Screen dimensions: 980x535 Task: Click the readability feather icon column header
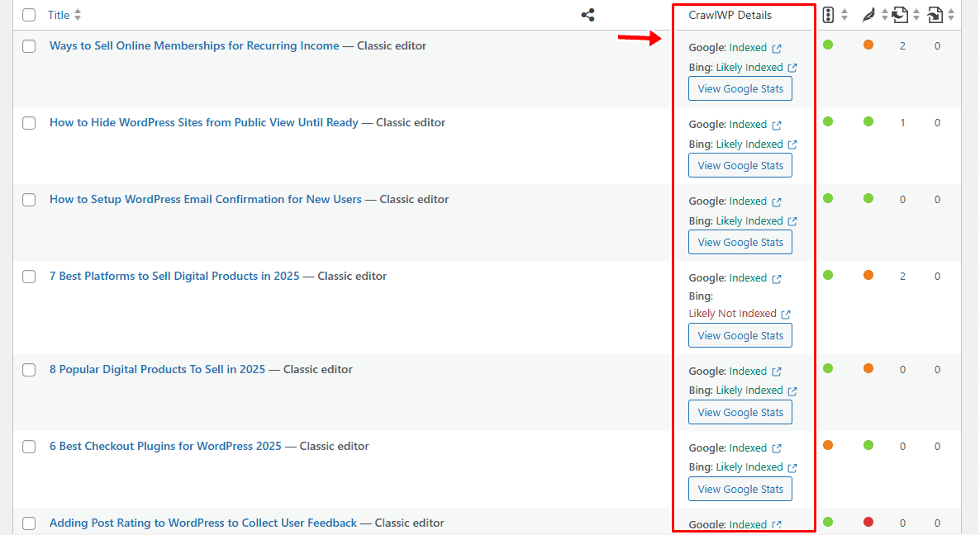pos(868,15)
